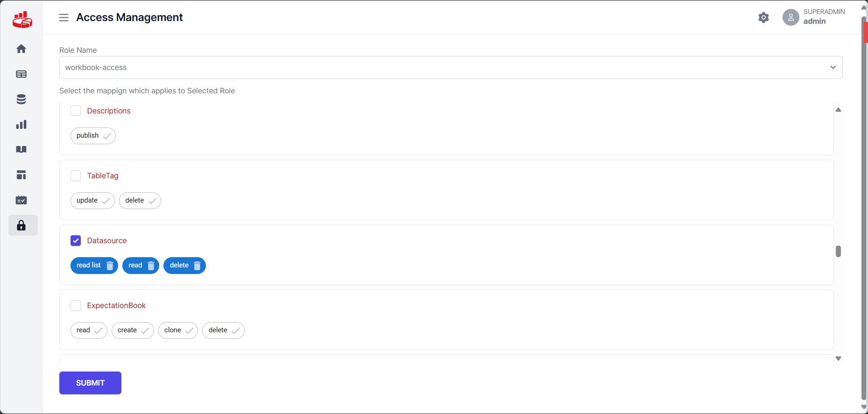
Task: Click the calendar checklist sidebar icon
Action: pos(21,200)
